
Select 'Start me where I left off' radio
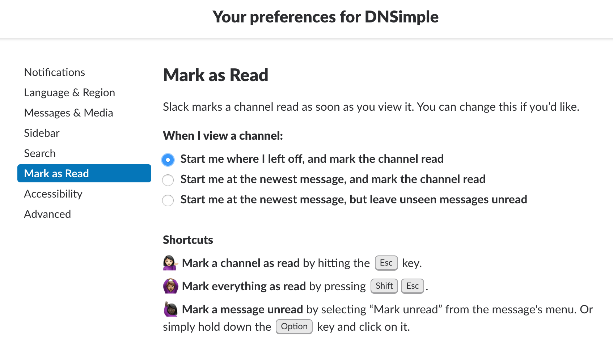pyautogui.click(x=168, y=160)
